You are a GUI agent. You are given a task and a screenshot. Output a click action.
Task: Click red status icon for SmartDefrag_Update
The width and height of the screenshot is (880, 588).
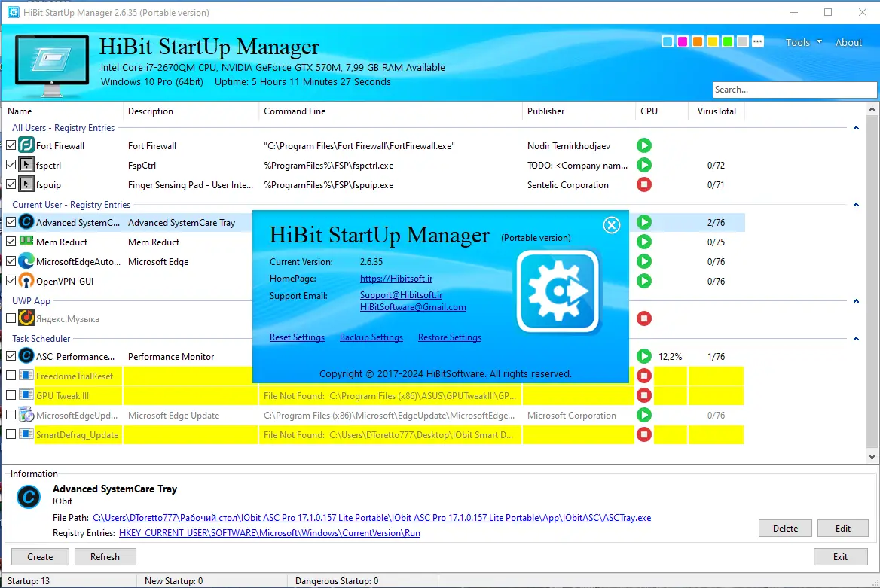click(x=644, y=434)
